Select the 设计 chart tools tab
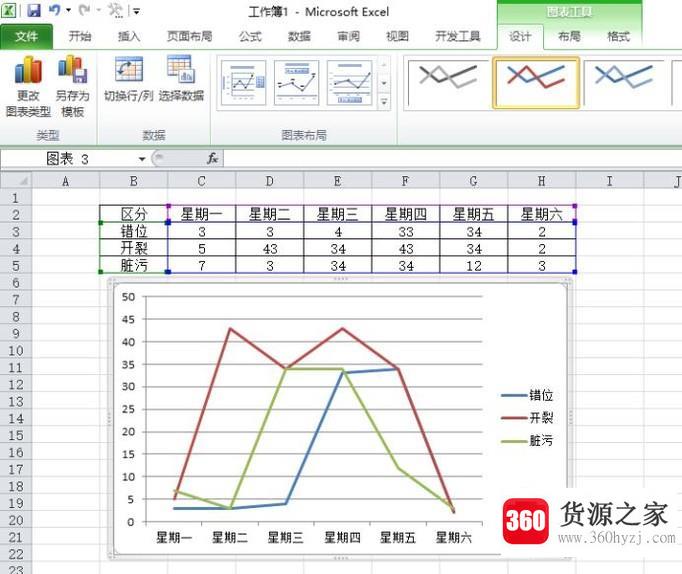 pos(520,37)
